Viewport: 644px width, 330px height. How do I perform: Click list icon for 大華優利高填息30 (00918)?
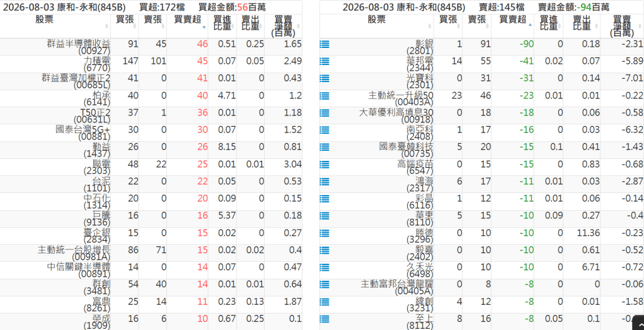coord(325,113)
